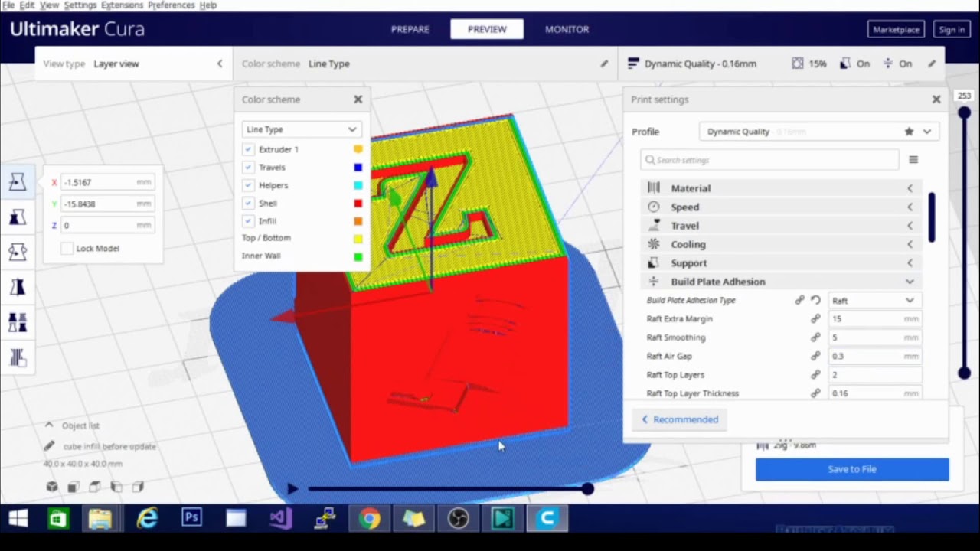
Task: Open File Explorer from the taskbar
Action: (x=101, y=519)
